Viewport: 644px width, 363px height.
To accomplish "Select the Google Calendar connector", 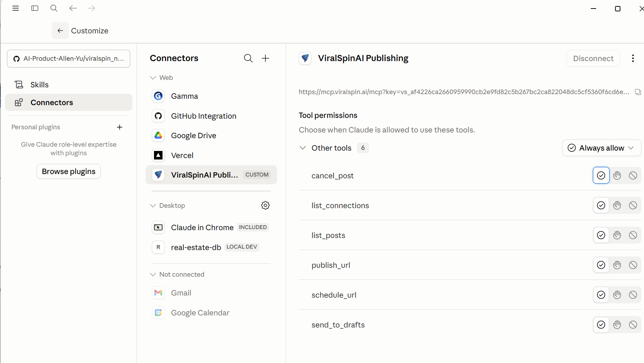I will pos(211,313).
